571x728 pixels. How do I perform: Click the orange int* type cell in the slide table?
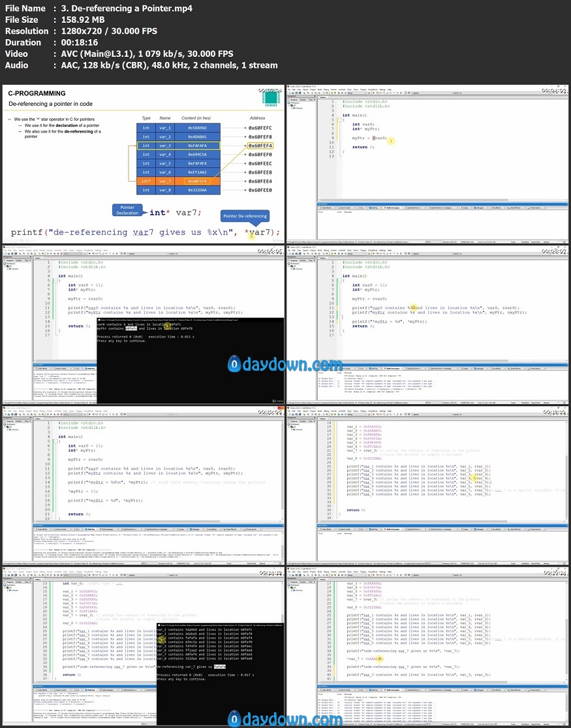click(146, 181)
